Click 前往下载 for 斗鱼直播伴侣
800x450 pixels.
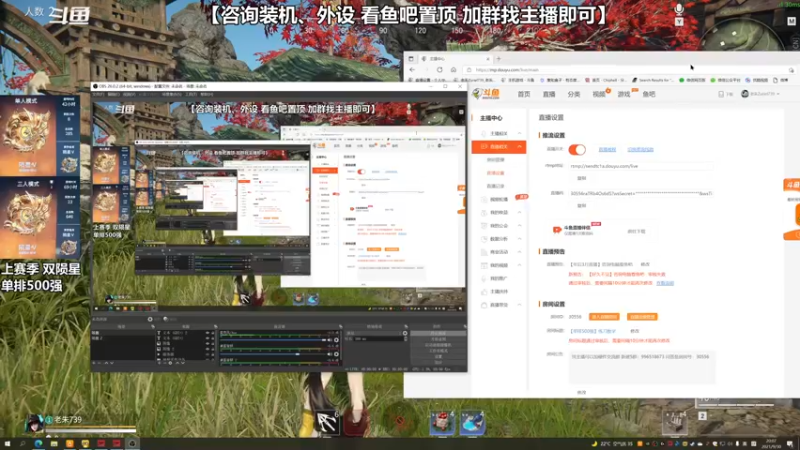(x=636, y=231)
